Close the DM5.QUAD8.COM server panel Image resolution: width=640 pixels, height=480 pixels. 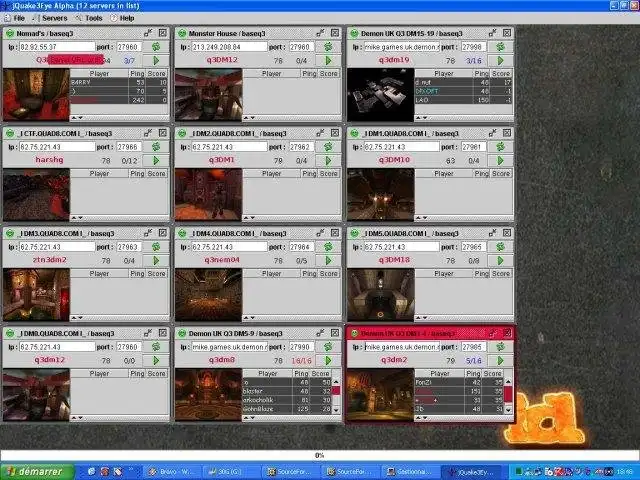point(507,233)
